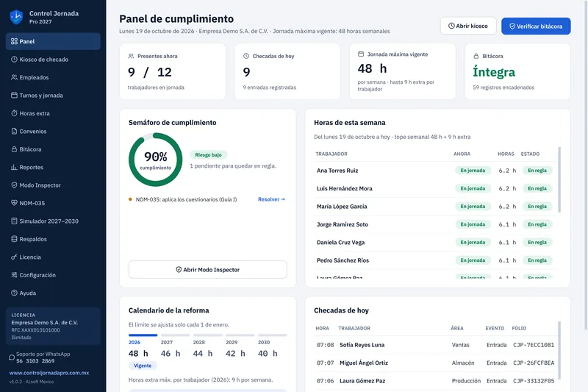Click the Riesgo bajo badge
Screen dimensions: 588x392
(208, 154)
